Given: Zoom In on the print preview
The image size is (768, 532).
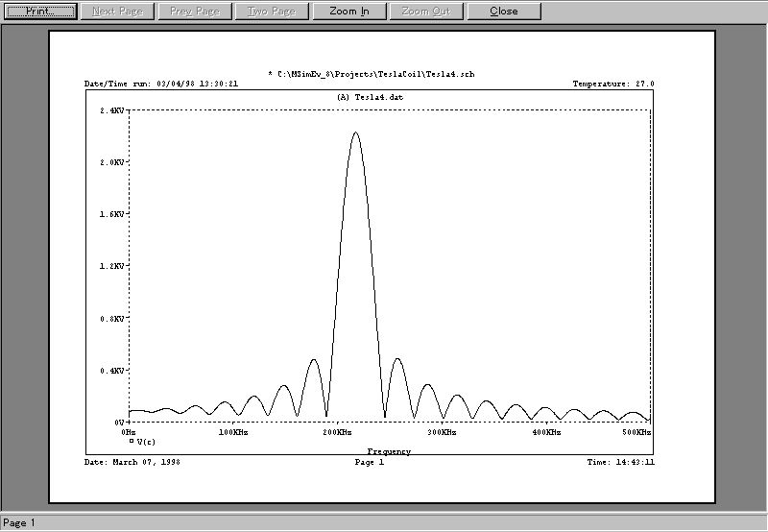Looking at the screenshot, I should [349, 12].
